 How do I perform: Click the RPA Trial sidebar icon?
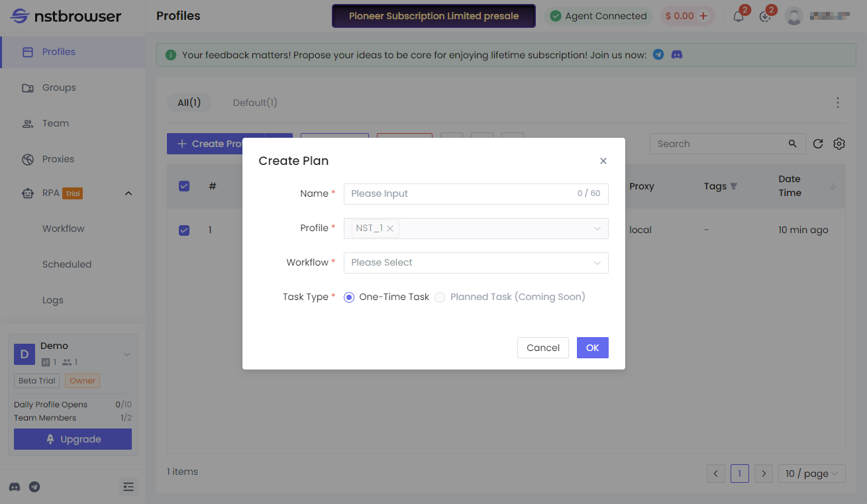click(x=27, y=193)
